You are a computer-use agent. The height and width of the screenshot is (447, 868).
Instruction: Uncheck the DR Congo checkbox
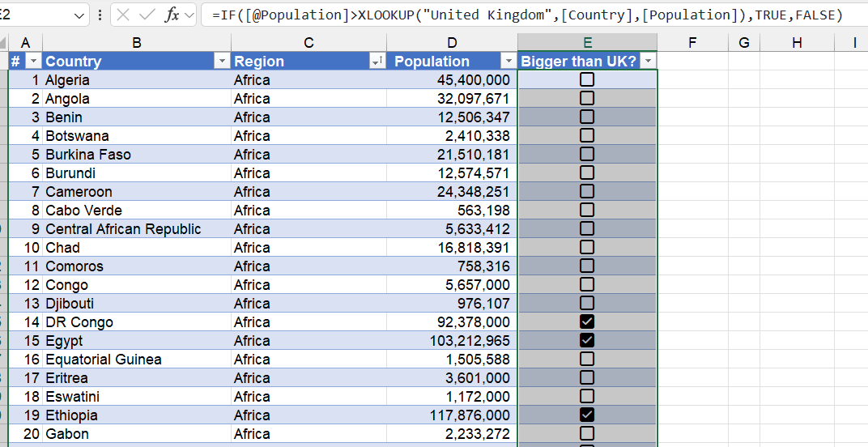coord(587,321)
